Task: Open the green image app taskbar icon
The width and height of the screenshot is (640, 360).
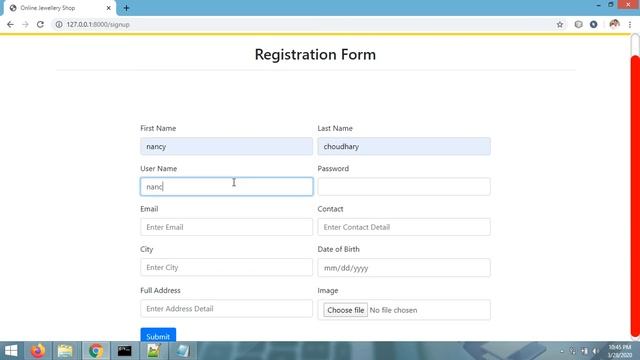Action: coord(153,351)
